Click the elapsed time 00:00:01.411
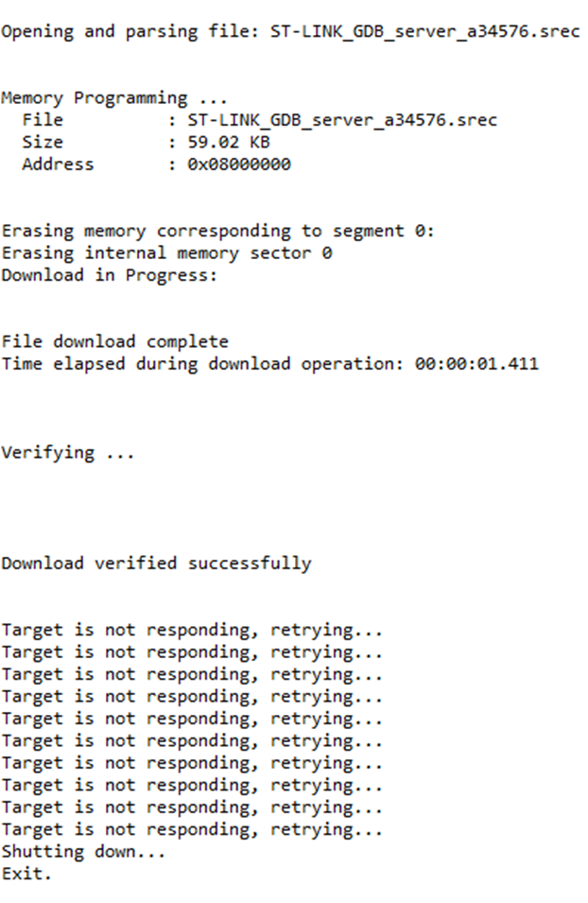The width and height of the screenshot is (588, 903). point(476,364)
